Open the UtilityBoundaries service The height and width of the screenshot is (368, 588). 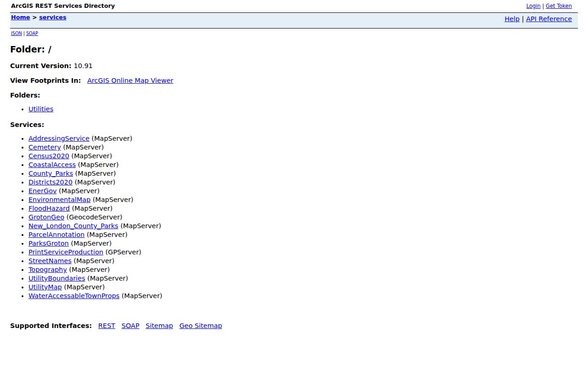[57, 278]
